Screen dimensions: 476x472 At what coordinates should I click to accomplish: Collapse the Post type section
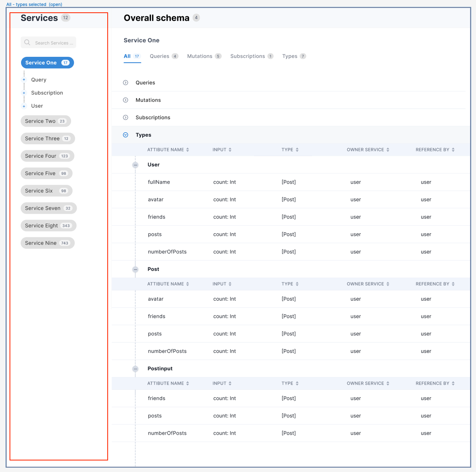click(135, 269)
